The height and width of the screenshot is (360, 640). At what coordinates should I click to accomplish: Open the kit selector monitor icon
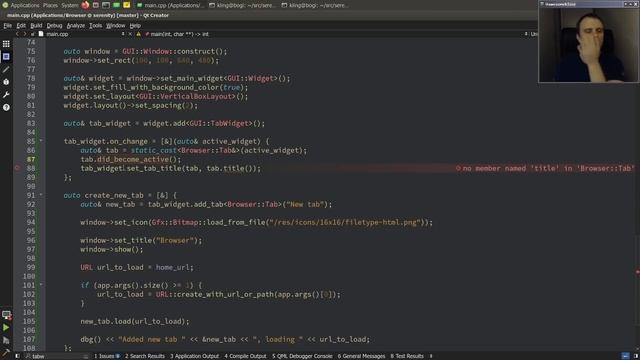[x=6, y=315]
